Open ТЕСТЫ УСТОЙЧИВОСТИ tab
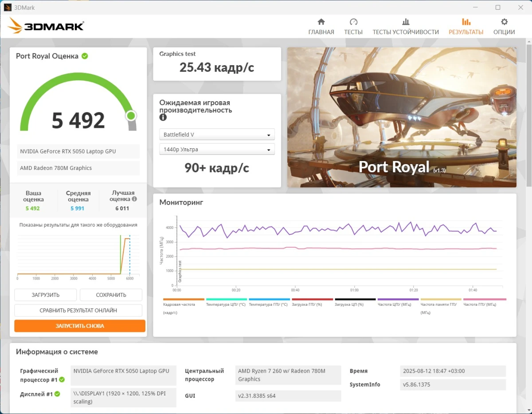532x414 pixels. click(406, 27)
